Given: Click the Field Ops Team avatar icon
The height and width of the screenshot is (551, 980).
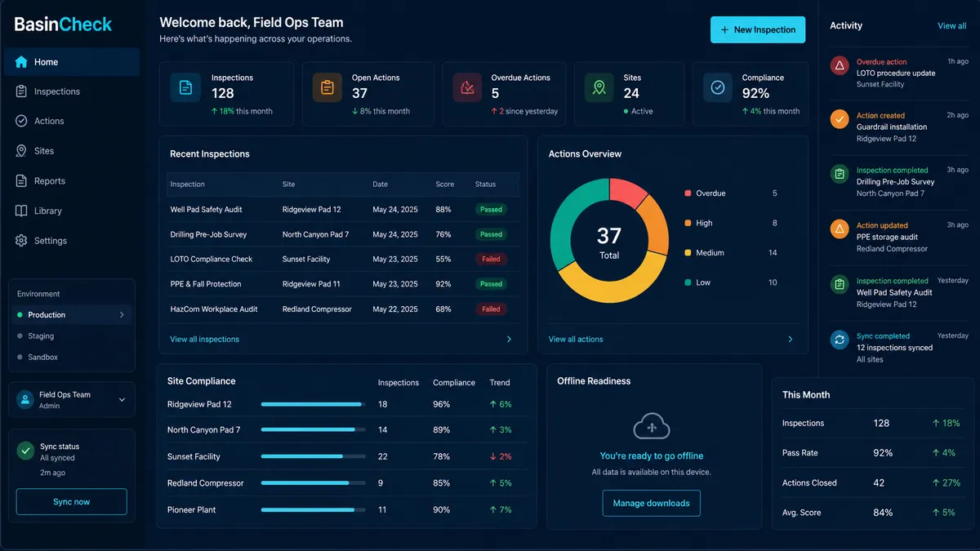Looking at the screenshot, I should pos(25,399).
